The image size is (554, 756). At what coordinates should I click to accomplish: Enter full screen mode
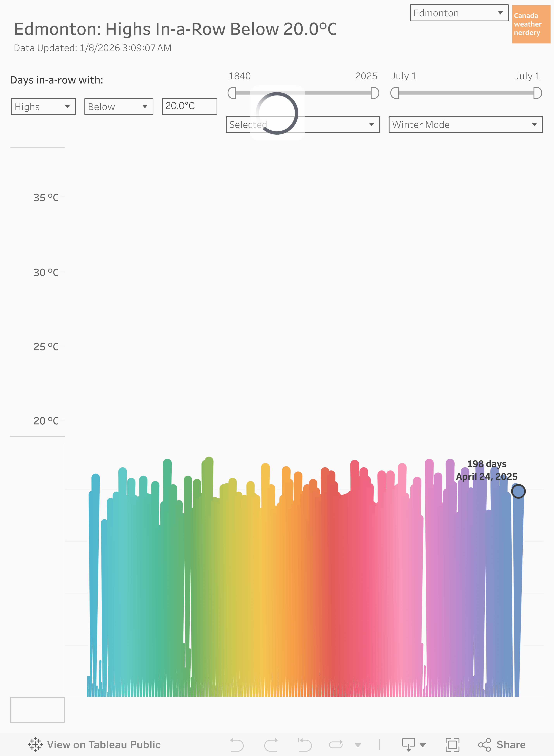452,745
